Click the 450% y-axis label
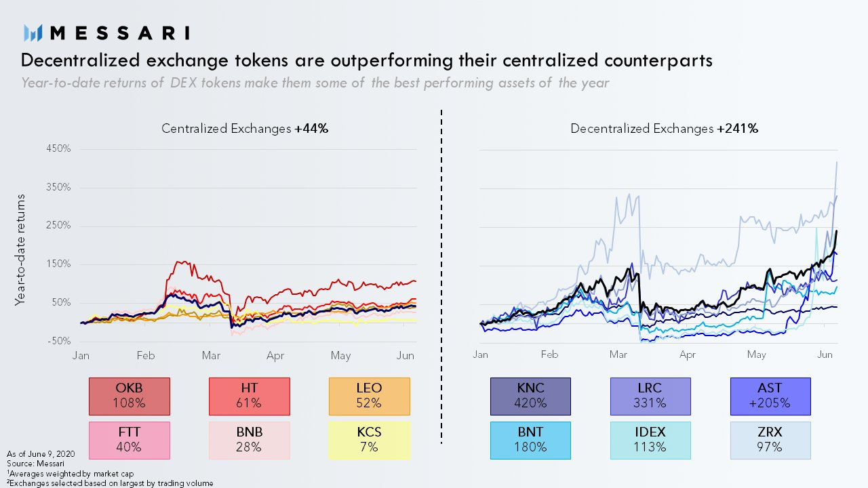This screenshot has height=488, width=868. tap(58, 149)
